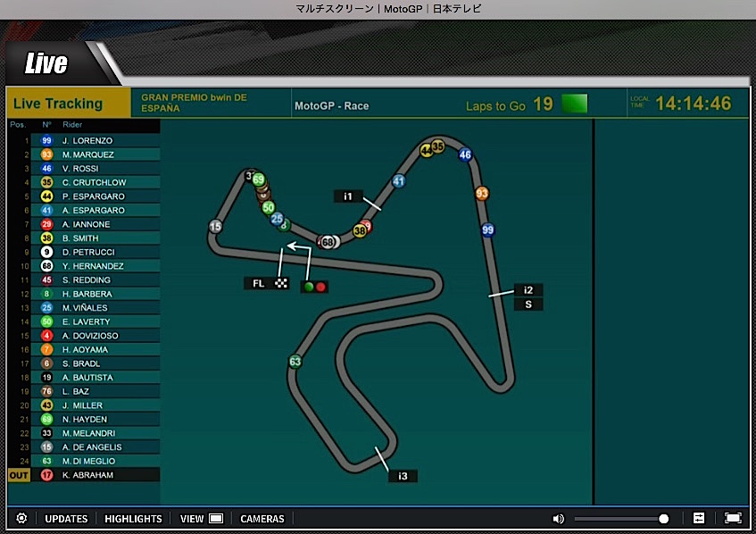
Task: Select rider 41 marker on the track map
Action: pyautogui.click(x=398, y=181)
